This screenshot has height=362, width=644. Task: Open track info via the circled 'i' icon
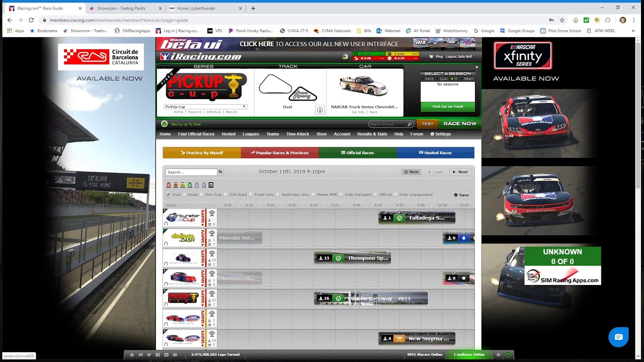(320, 110)
